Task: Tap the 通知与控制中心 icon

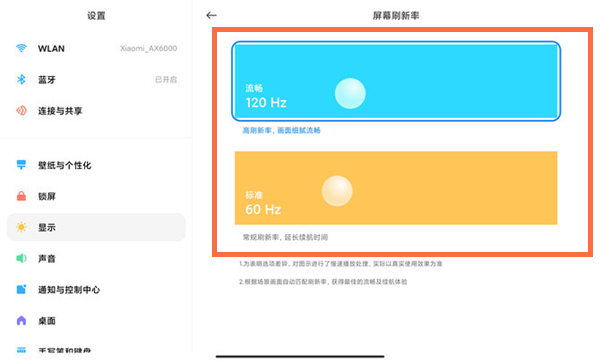Action: point(21,289)
